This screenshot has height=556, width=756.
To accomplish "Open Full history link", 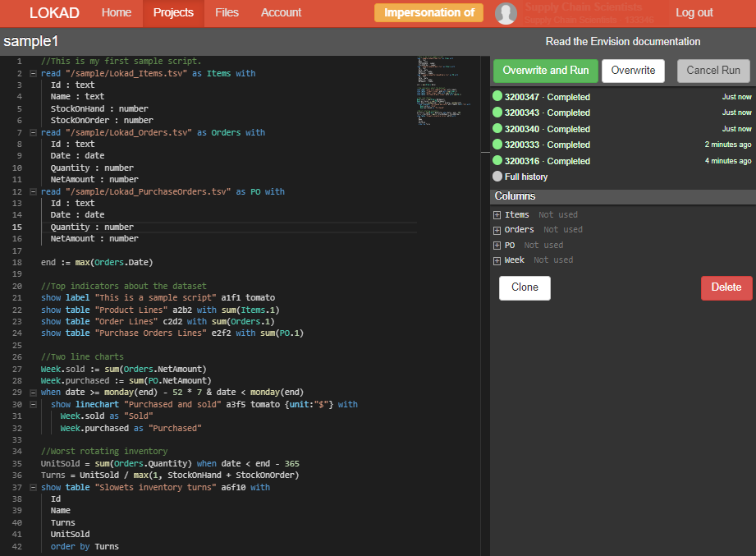I will tap(526, 177).
